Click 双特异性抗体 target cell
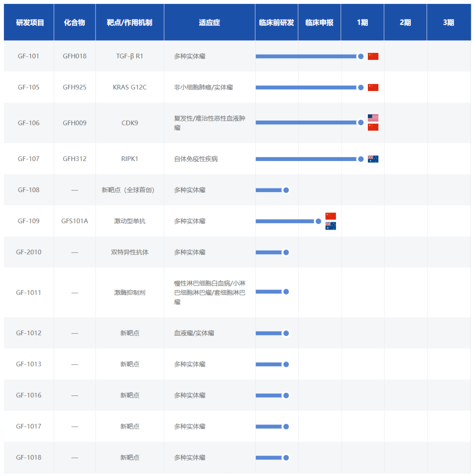This screenshot has height=476, width=473. [130, 252]
